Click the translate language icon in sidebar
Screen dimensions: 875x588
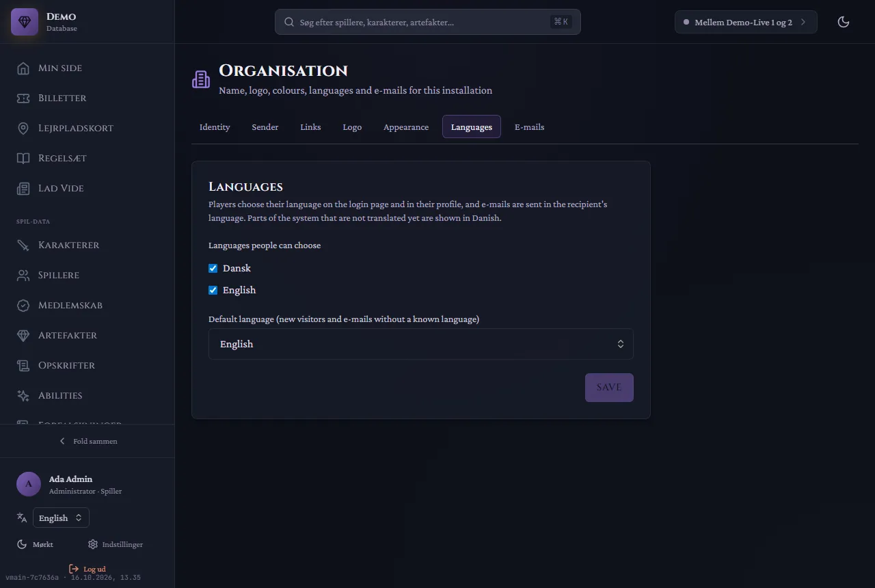point(22,518)
